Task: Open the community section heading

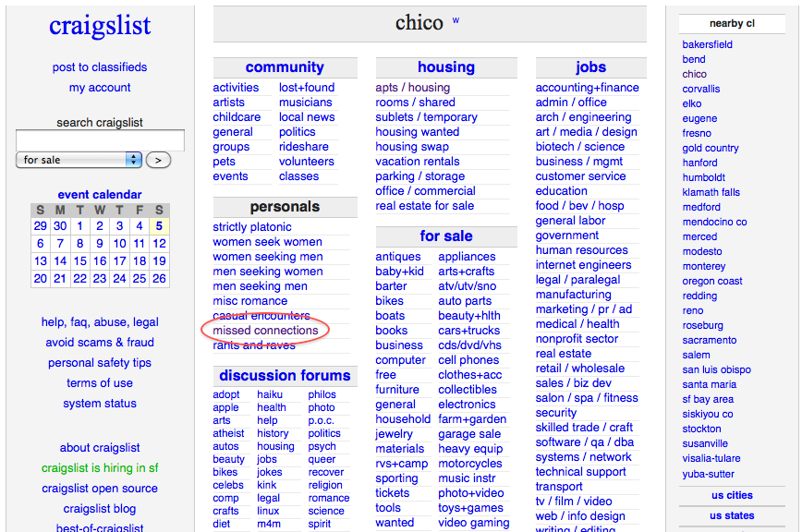Action: click(285, 66)
